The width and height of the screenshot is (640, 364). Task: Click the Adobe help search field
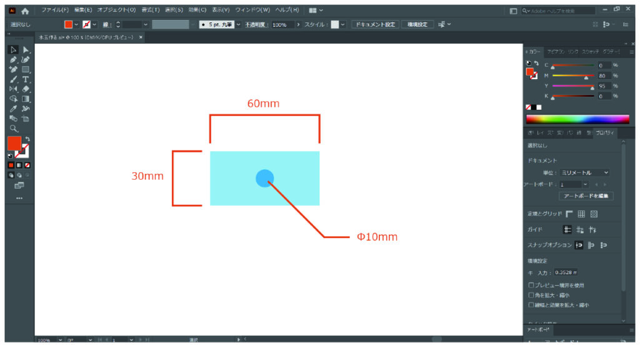click(x=558, y=11)
